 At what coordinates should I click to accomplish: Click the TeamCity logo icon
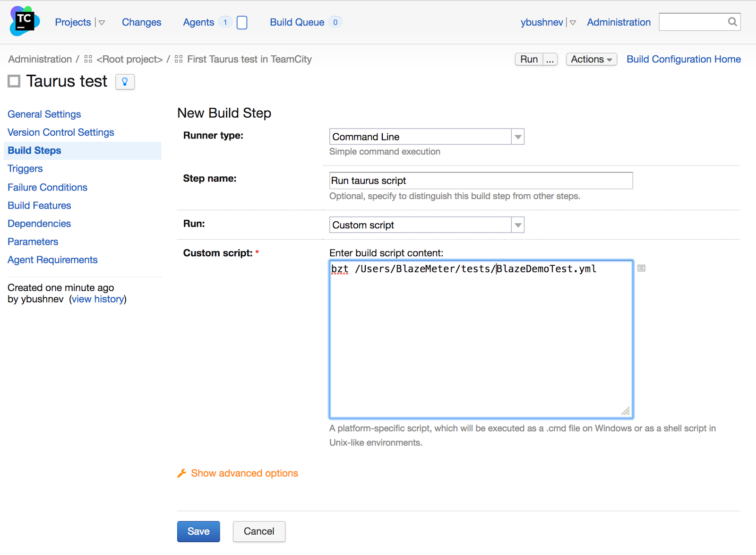click(x=25, y=21)
